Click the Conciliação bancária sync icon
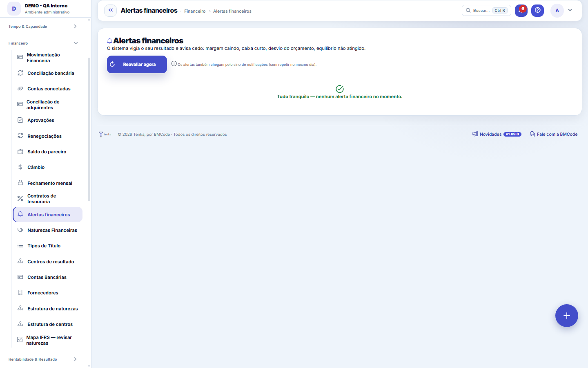The width and height of the screenshot is (588, 368). coord(20,73)
